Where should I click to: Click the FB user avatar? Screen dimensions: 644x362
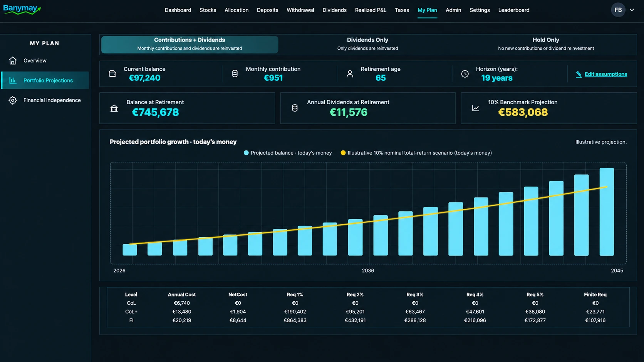point(618,10)
